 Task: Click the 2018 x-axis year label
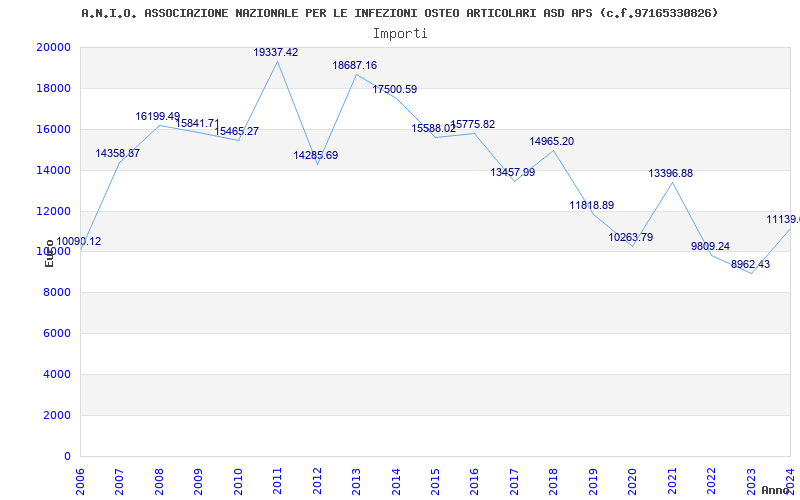(x=554, y=481)
